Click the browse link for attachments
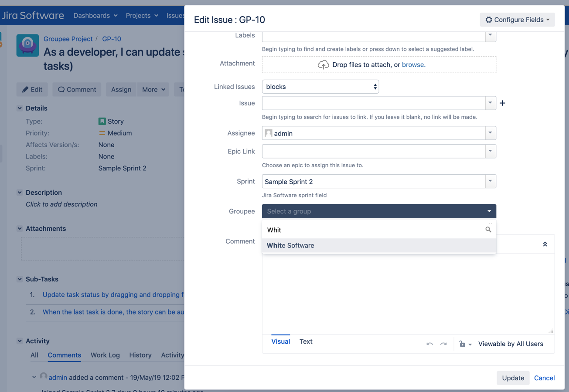The width and height of the screenshot is (569, 392). click(413, 64)
